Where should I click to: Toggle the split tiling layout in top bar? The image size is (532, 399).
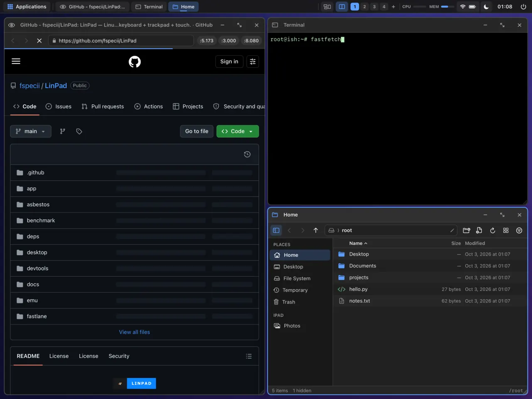tap(342, 7)
